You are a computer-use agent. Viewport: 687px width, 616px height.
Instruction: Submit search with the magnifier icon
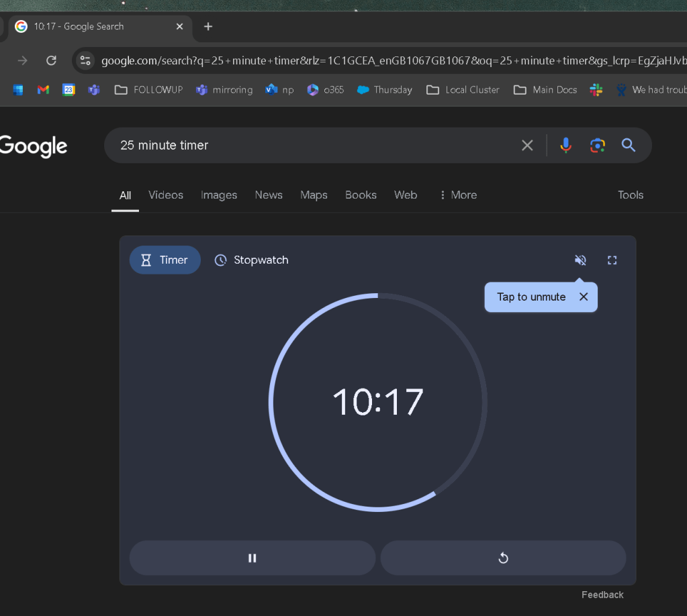[x=629, y=146]
